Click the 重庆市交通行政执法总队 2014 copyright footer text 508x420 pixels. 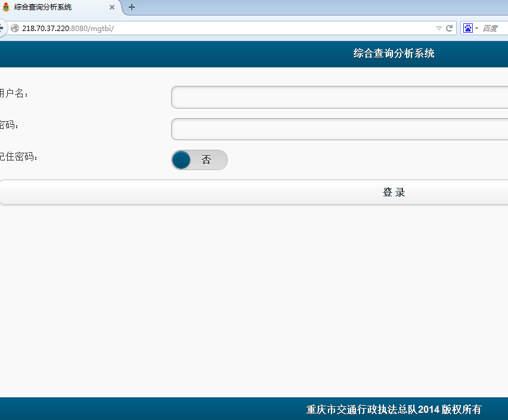tap(394, 409)
